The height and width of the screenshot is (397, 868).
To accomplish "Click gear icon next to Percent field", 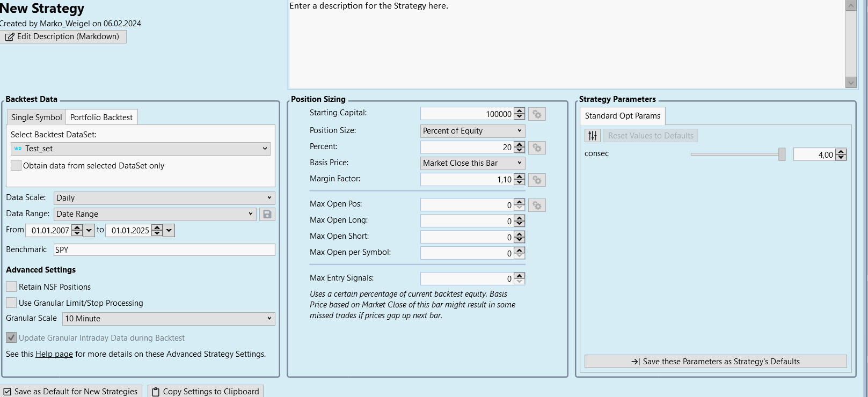I will 537,148.
